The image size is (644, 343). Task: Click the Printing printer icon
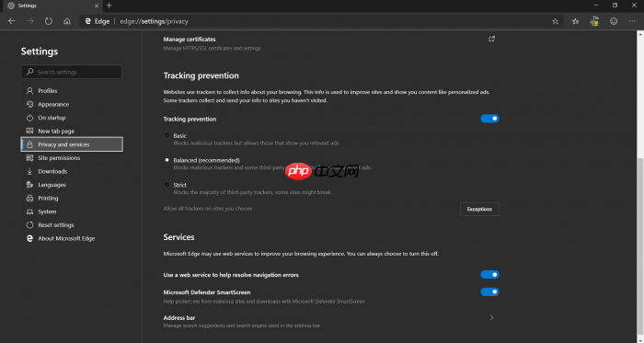pyautogui.click(x=29, y=199)
